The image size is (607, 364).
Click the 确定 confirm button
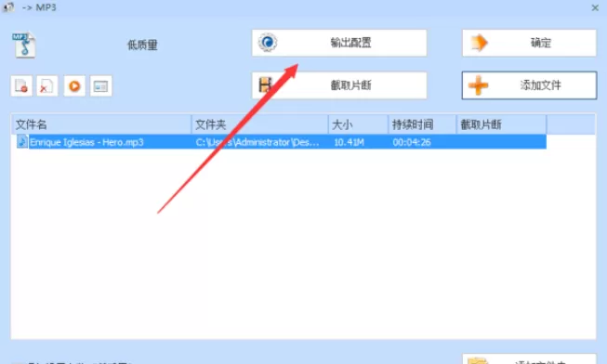pyautogui.click(x=529, y=43)
